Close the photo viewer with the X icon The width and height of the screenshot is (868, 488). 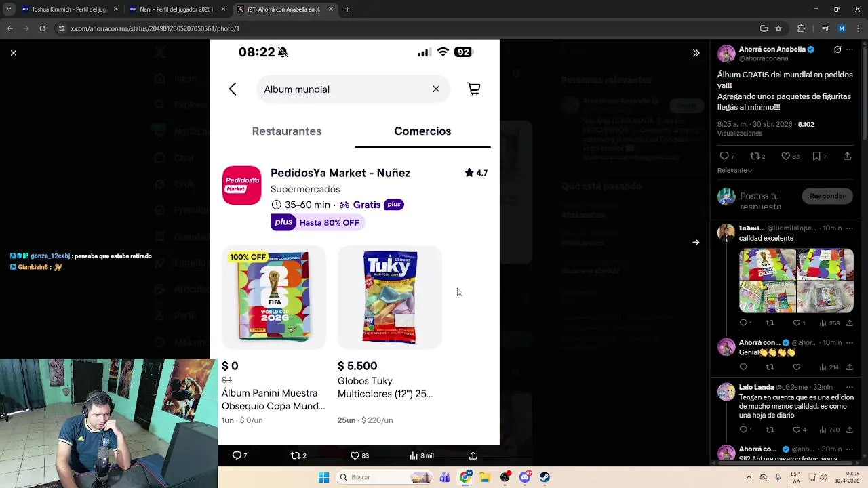click(13, 53)
